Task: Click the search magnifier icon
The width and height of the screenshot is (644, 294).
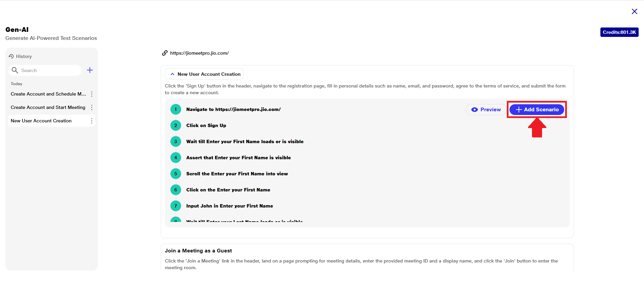Action: 15,70
